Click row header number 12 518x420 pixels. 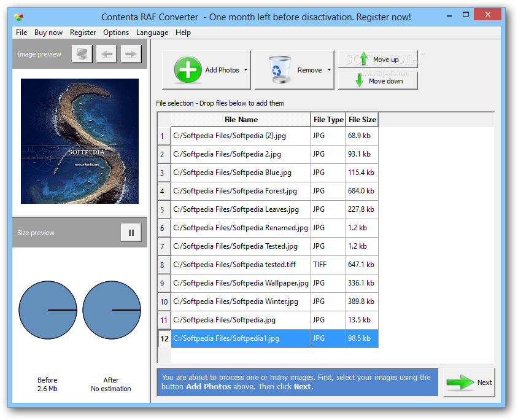164,338
